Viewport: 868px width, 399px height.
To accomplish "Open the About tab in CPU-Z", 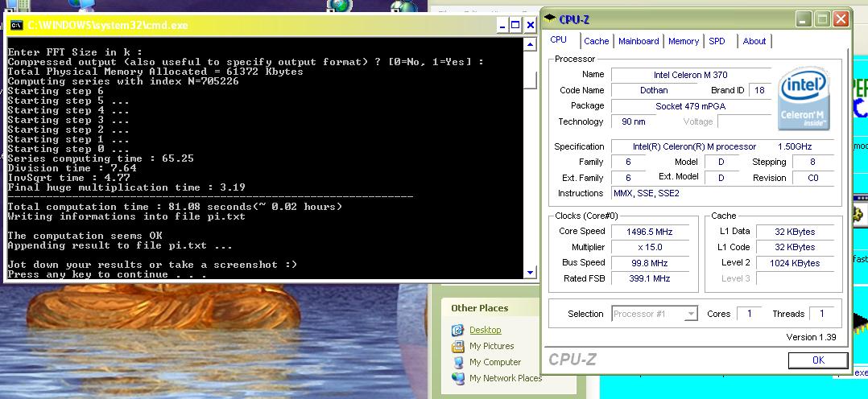I will pos(754,41).
